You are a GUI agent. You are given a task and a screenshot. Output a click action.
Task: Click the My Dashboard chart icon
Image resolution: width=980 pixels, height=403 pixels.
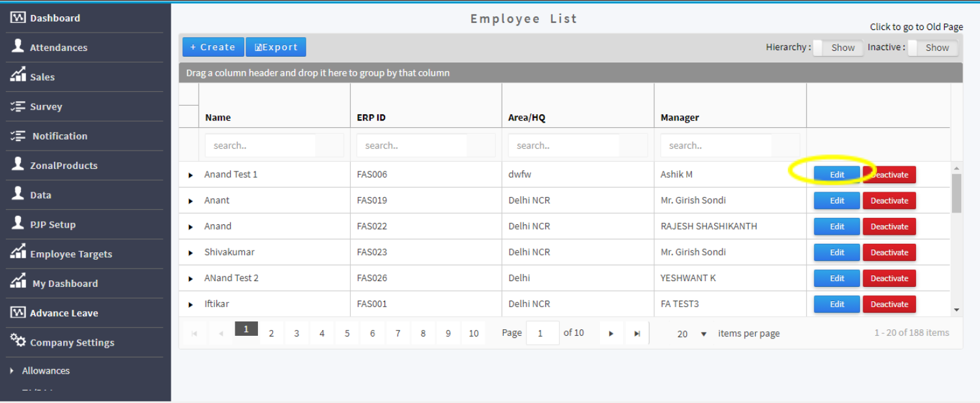coord(18,282)
